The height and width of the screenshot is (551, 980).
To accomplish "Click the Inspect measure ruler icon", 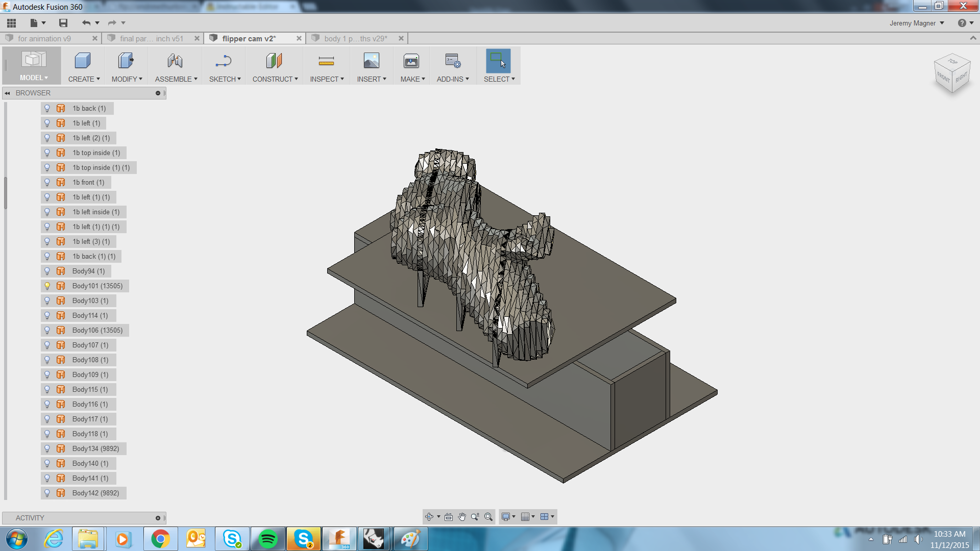I will tap(326, 61).
